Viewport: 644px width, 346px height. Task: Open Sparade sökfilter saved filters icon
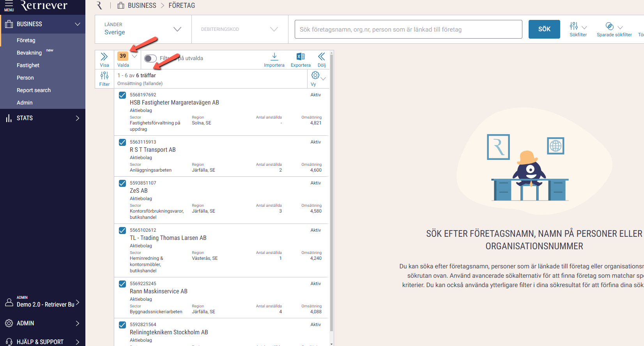coord(610,26)
